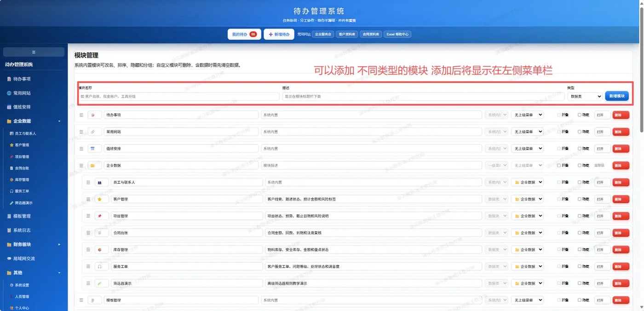Grab the drag handle of 常用网站 row
Image resolution: width=644 pixels, height=311 pixels.
81,132
